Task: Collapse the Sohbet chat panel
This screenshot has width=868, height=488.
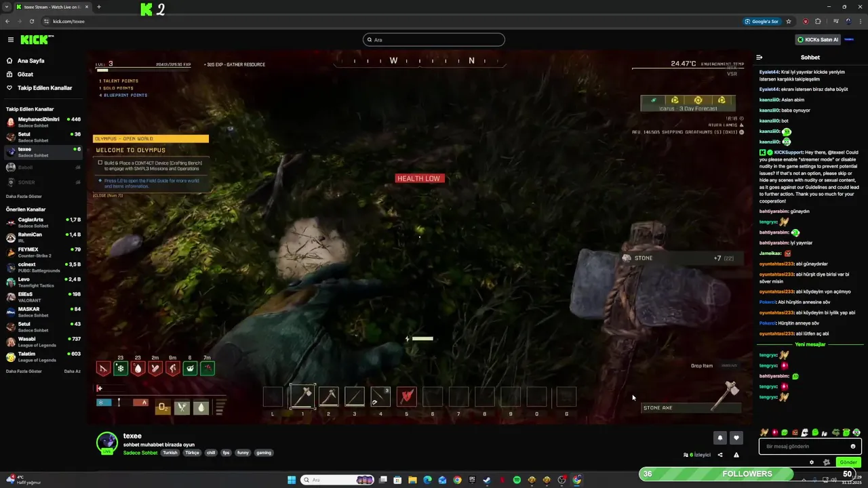Action: click(x=759, y=58)
